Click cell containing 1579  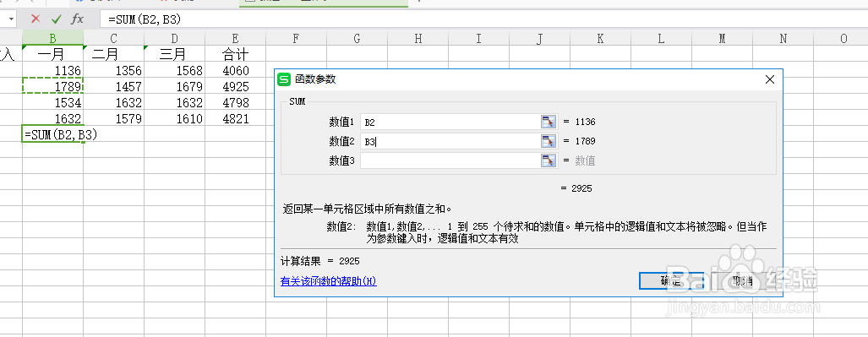click(113, 118)
